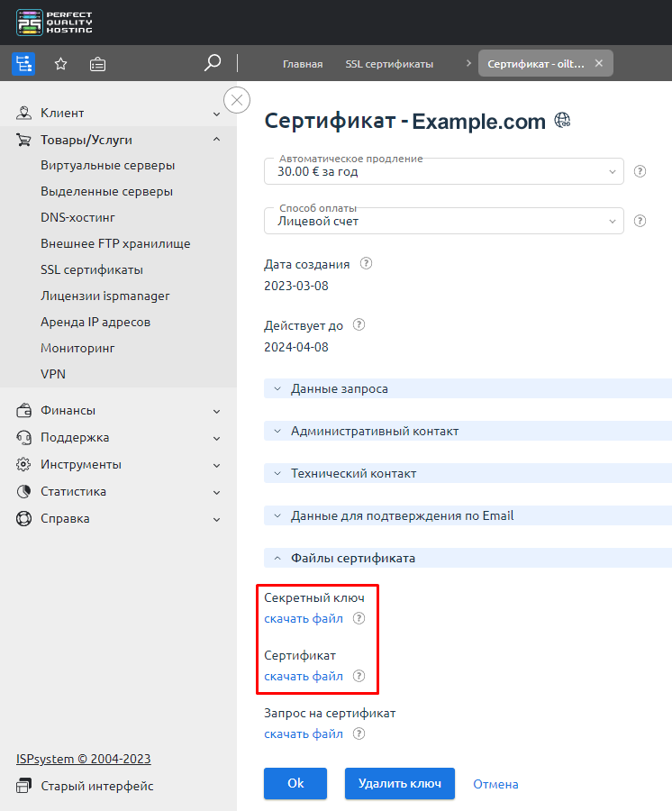This screenshot has height=811, width=672.
Task: Show help for Действует до
Action: [359, 324]
